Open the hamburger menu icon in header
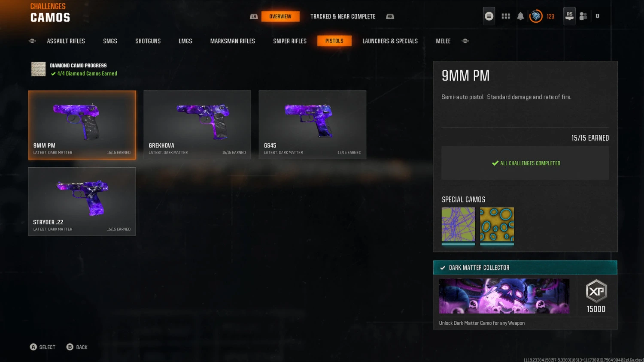 point(489,16)
